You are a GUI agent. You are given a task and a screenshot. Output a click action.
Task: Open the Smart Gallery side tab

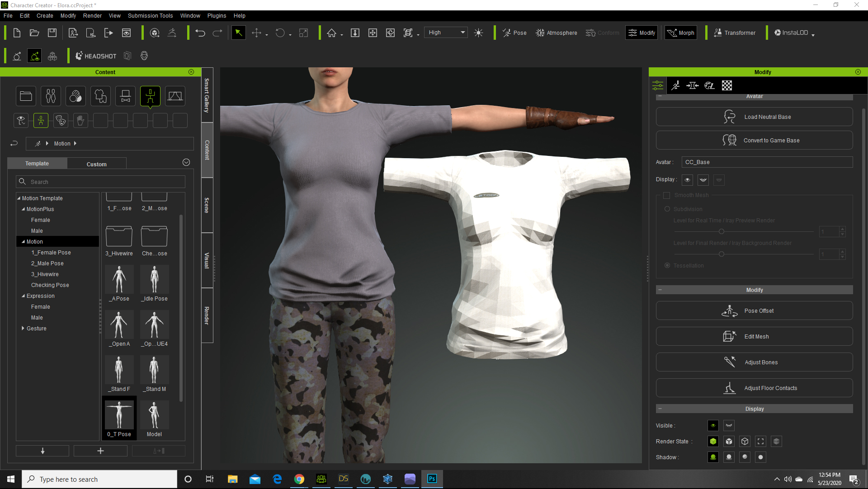207,95
